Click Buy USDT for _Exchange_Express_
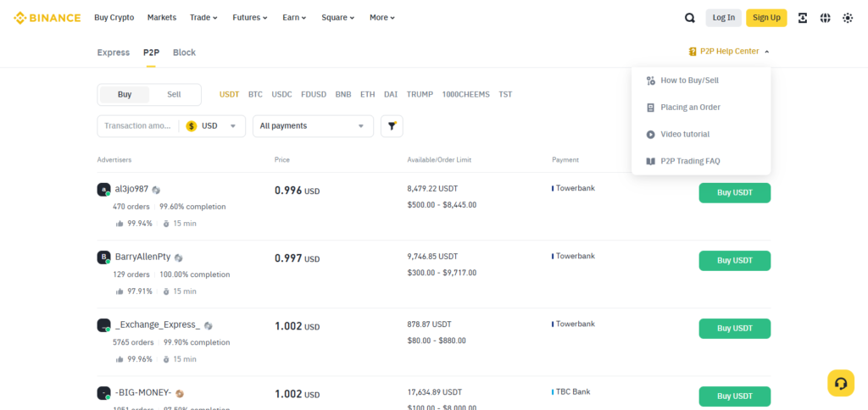Viewport: 868px width, 410px height. coord(735,329)
